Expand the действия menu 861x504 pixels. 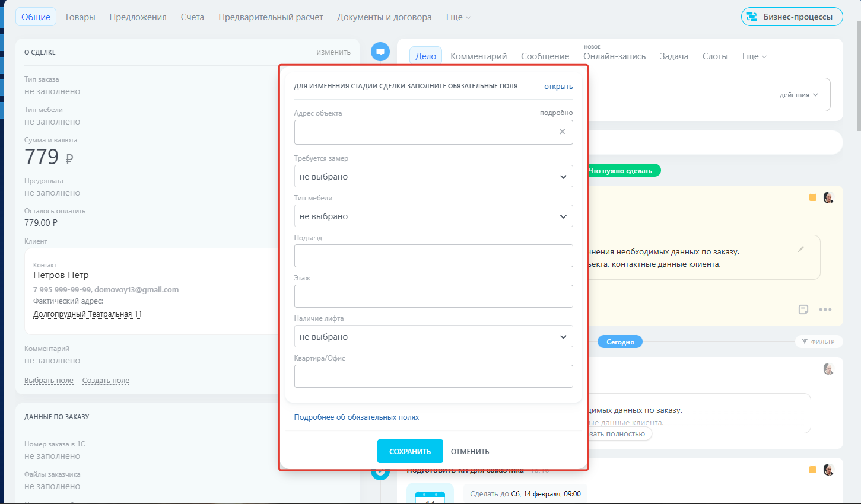[x=799, y=95]
